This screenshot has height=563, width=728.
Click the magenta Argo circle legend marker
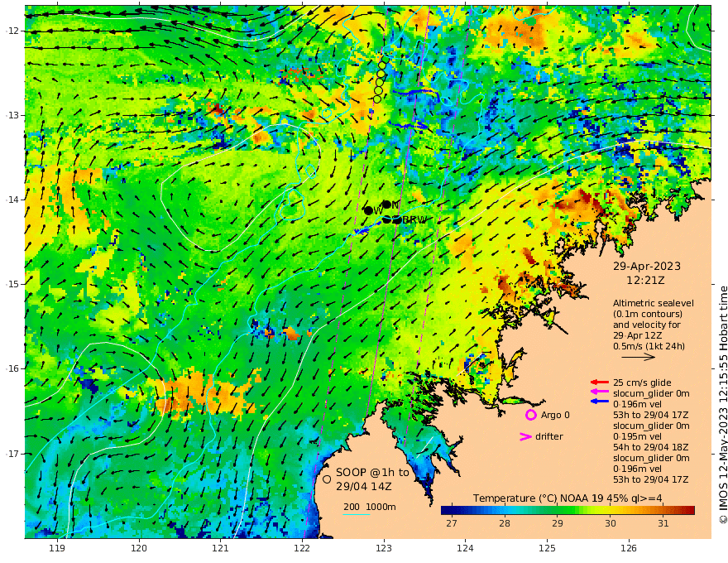530,415
